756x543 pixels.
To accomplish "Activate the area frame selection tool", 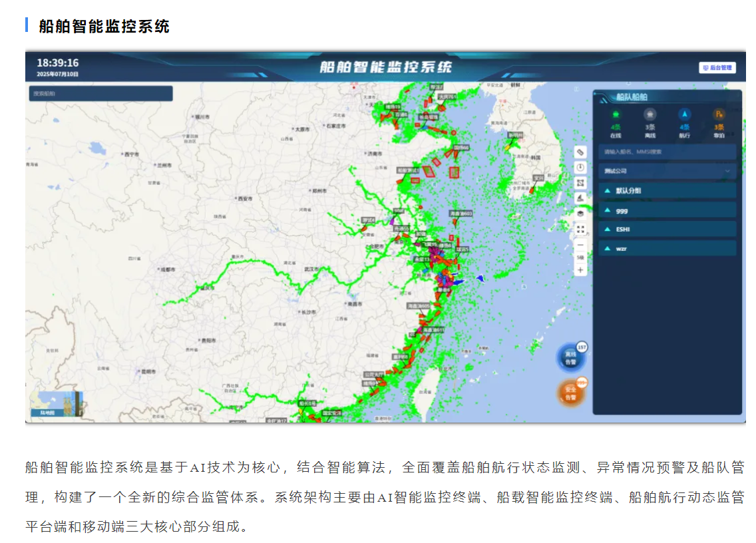I will coord(580,183).
